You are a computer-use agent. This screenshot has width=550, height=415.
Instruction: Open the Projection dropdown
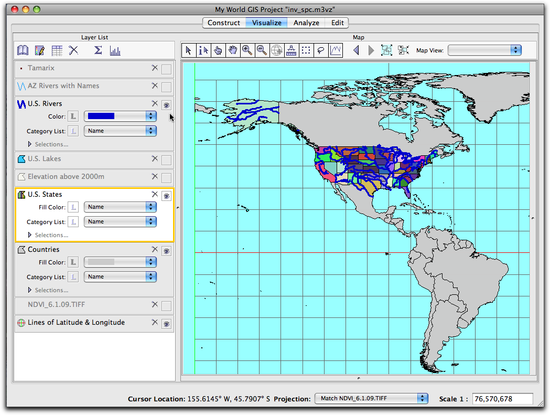point(371,399)
